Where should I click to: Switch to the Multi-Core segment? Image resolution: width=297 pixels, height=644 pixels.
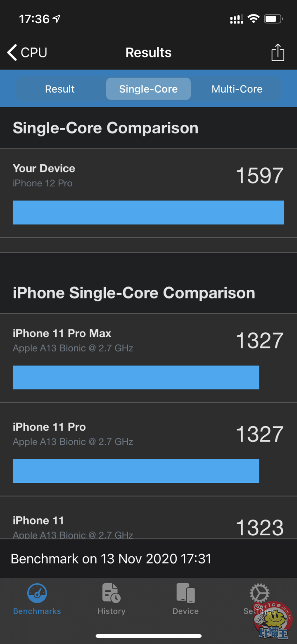coord(237,89)
